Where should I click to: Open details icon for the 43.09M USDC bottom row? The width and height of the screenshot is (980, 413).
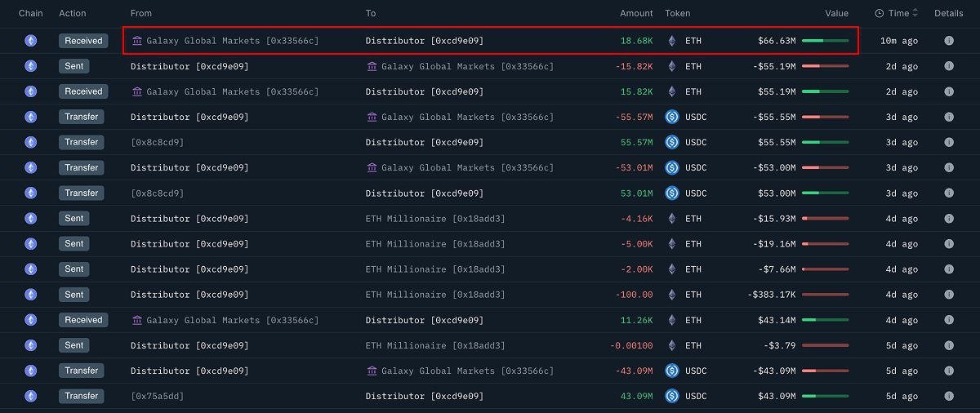(948, 396)
